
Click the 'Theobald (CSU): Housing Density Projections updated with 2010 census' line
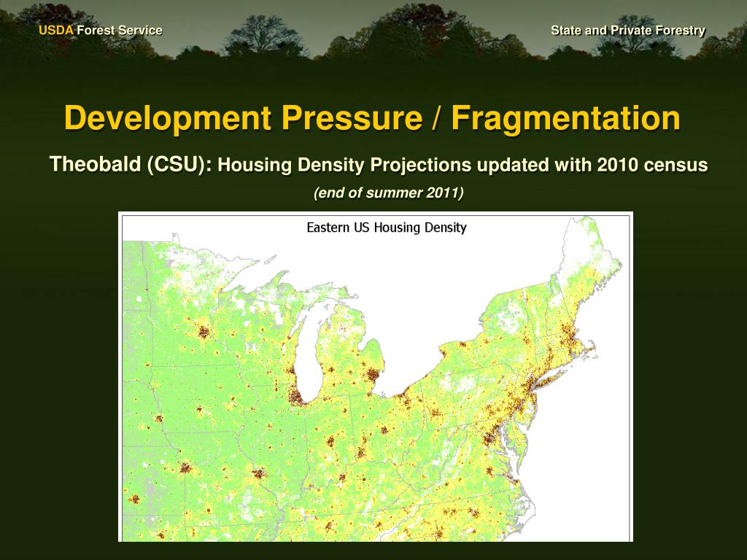click(379, 165)
